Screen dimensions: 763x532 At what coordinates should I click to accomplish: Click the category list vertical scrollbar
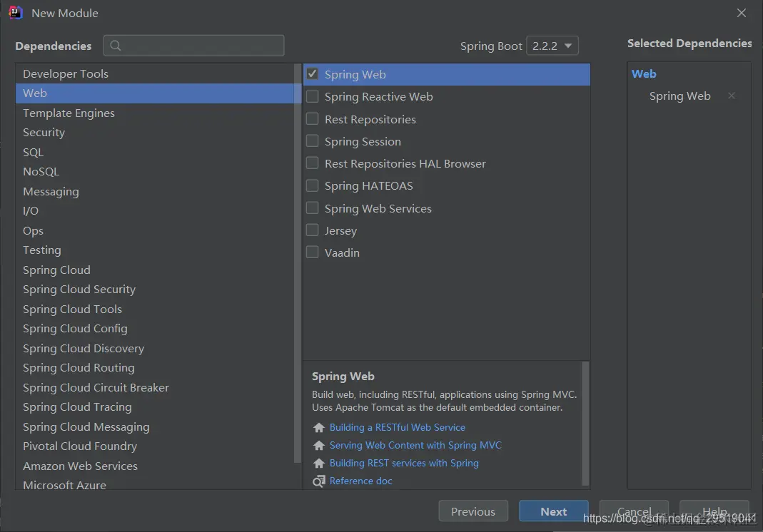pyautogui.click(x=298, y=263)
